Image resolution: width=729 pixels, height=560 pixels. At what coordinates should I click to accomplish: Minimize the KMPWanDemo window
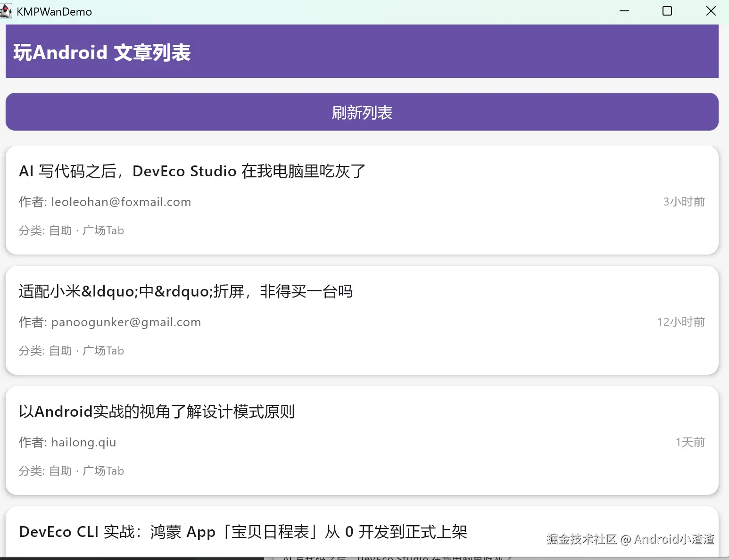click(x=624, y=11)
